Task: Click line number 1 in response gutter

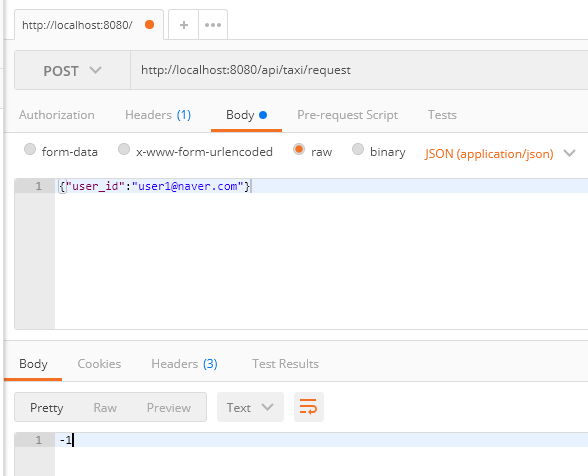Action: [x=38, y=440]
